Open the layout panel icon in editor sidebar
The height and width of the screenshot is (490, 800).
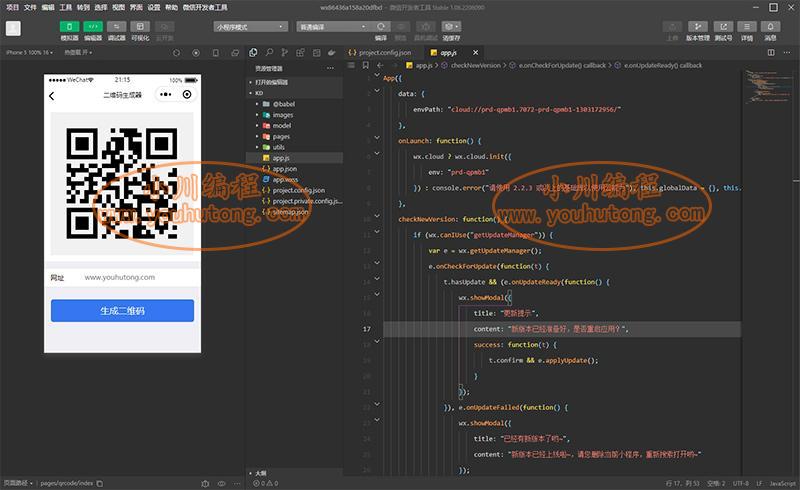316,53
